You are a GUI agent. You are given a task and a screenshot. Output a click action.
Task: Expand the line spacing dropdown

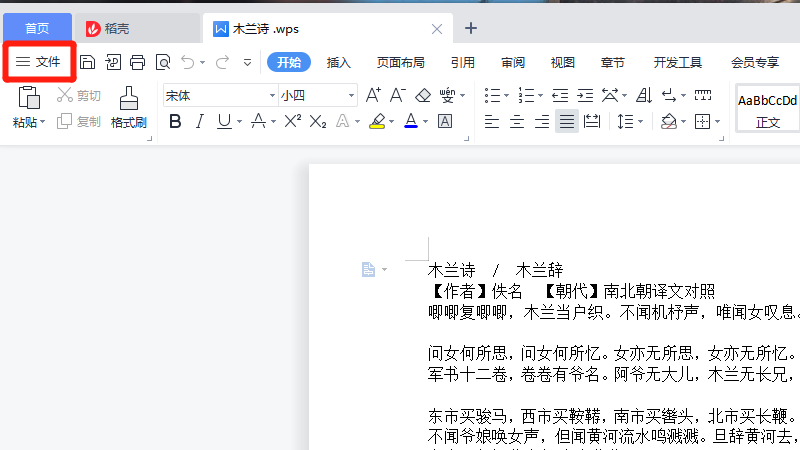coord(641,122)
